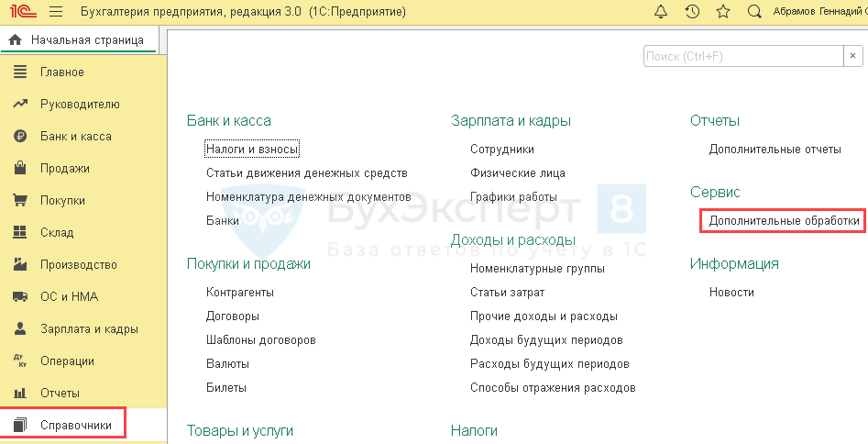Open the Контрагенты directory link
This screenshot has width=868, height=444.
pos(240,292)
